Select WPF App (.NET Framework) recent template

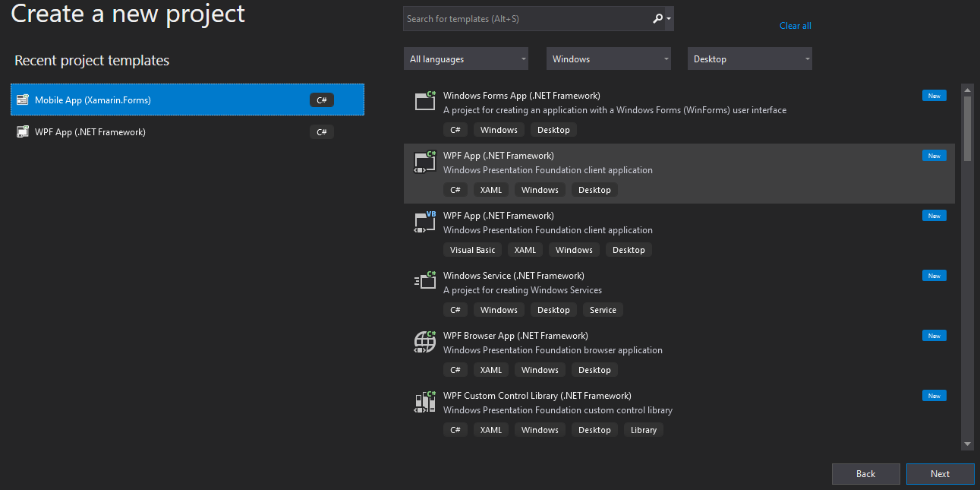187,131
